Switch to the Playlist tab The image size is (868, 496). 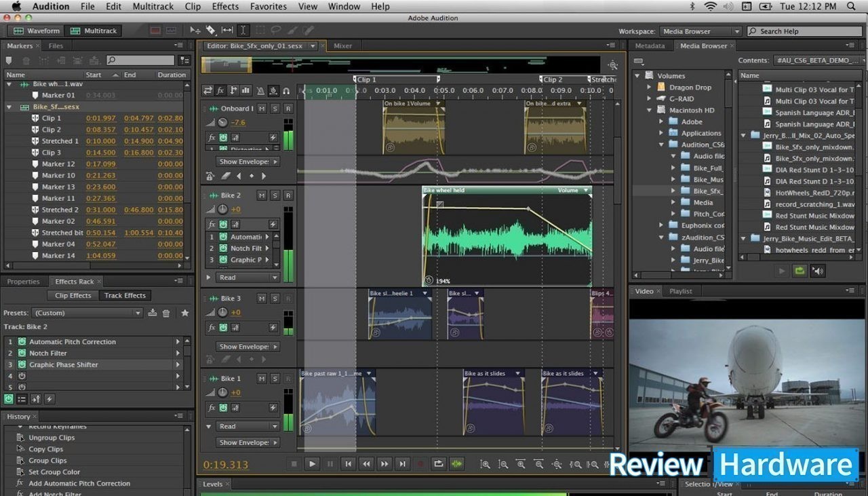680,291
